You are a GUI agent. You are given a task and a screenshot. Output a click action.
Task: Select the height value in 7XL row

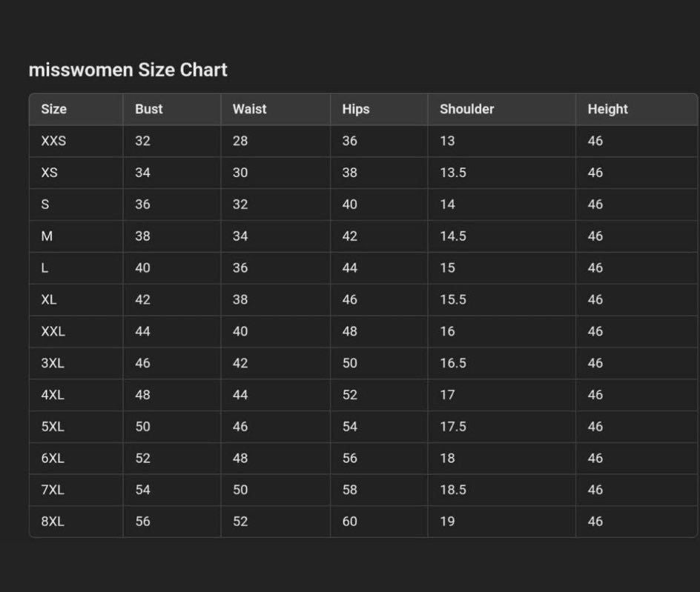[595, 490]
